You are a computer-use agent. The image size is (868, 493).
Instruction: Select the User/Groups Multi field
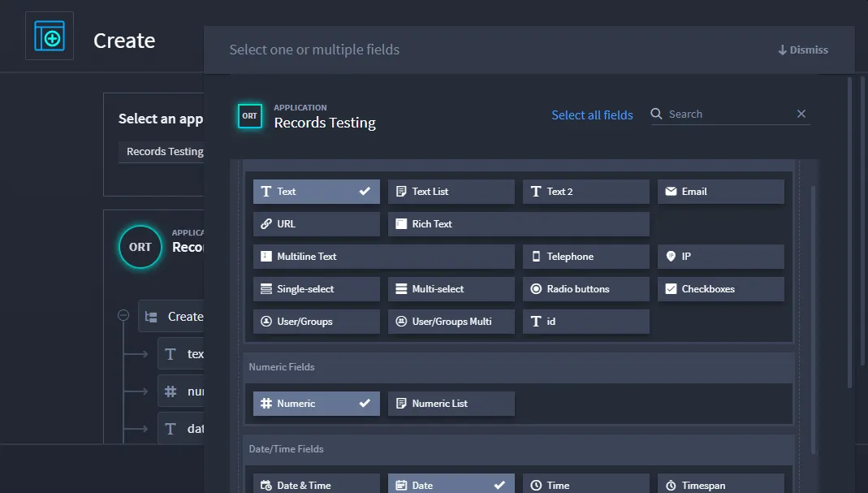(x=451, y=322)
